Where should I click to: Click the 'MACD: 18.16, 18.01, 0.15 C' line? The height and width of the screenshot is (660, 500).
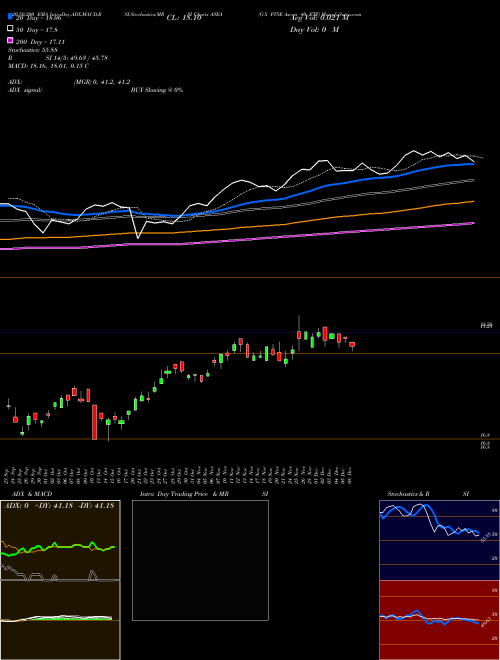(48, 66)
